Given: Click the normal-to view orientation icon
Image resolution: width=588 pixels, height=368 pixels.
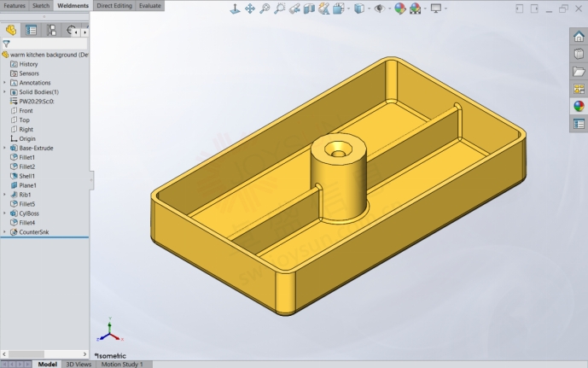Looking at the screenshot, I should click(x=235, y=9).
